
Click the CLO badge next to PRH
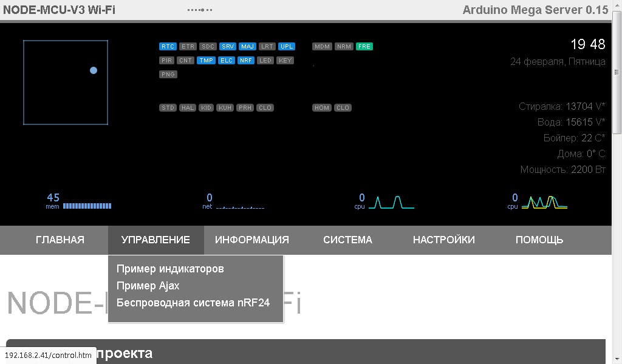pyautogui.click(x=265, y=107)
